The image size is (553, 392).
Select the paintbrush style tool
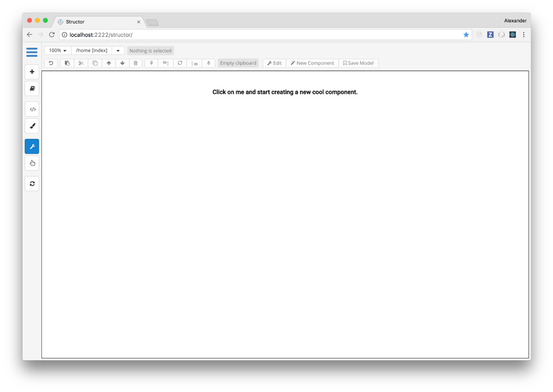click(32, 126)
